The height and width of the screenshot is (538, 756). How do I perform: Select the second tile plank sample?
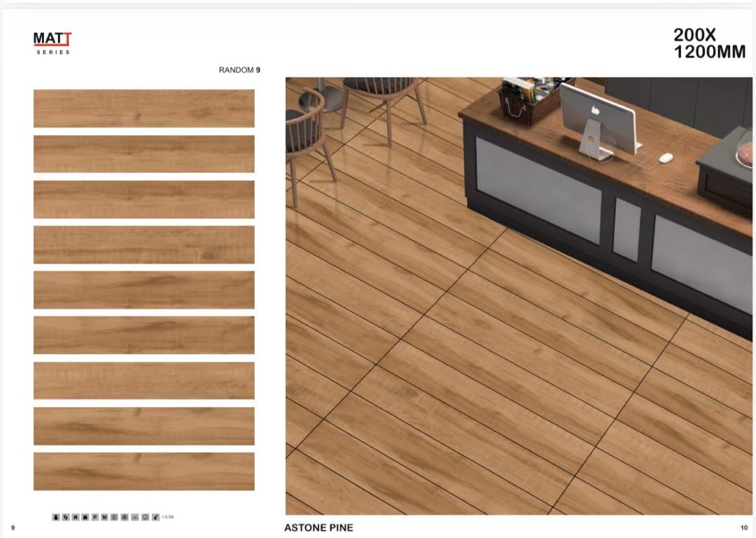point(144,154)
